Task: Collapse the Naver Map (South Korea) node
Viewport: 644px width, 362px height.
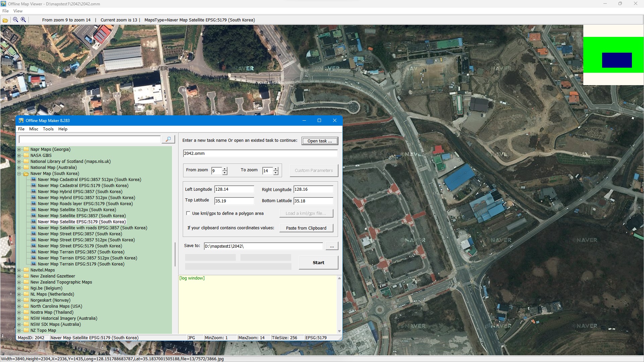Action: coord(19,174)
